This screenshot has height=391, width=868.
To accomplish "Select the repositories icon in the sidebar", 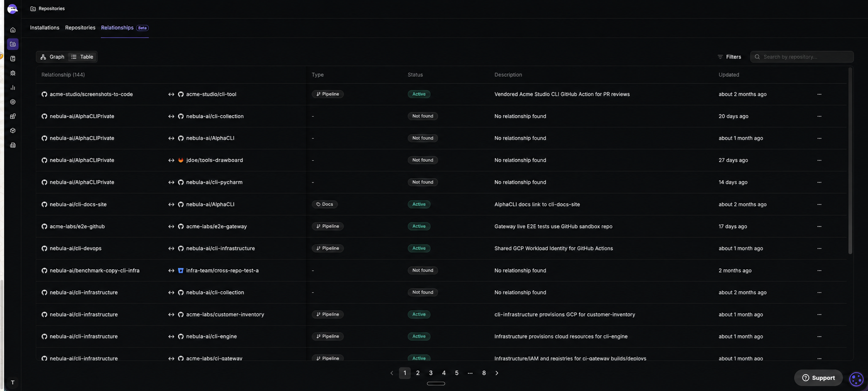I will pyautogui.click(x=13, y=44).
